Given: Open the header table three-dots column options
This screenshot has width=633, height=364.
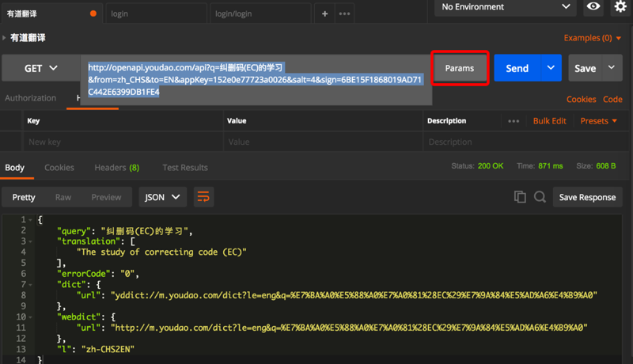Looking at the screenshot, I should 514,121.
